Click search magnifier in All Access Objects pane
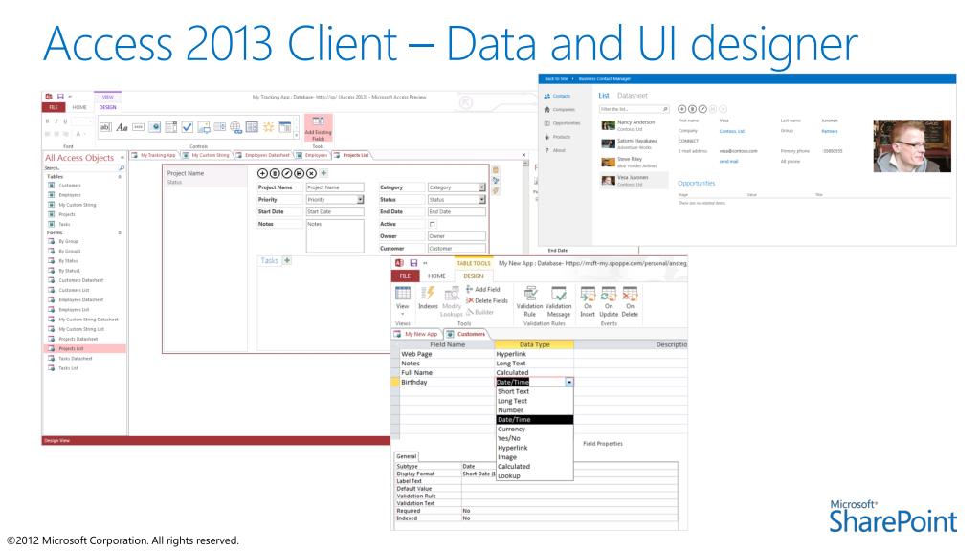This screenshot has height=551, width=980. [122, 168]
